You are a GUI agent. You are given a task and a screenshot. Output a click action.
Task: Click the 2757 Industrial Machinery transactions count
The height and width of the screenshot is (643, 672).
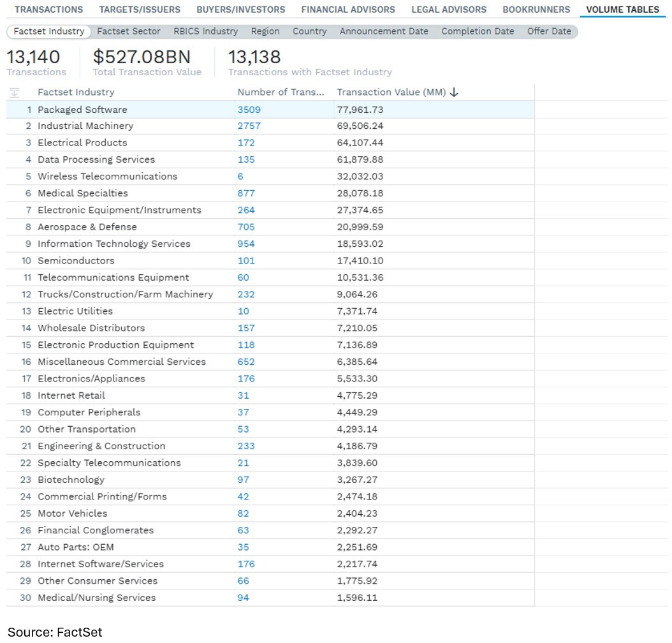click(249, 126)
